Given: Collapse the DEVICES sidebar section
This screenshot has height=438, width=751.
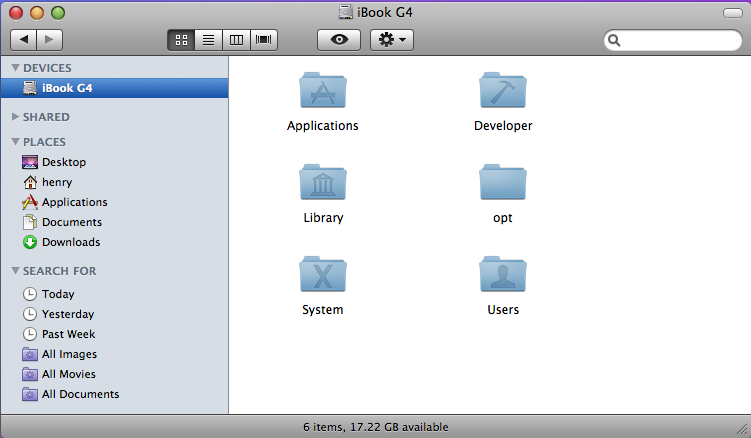Looking at the screenshot, I should (x=15, y=68).
